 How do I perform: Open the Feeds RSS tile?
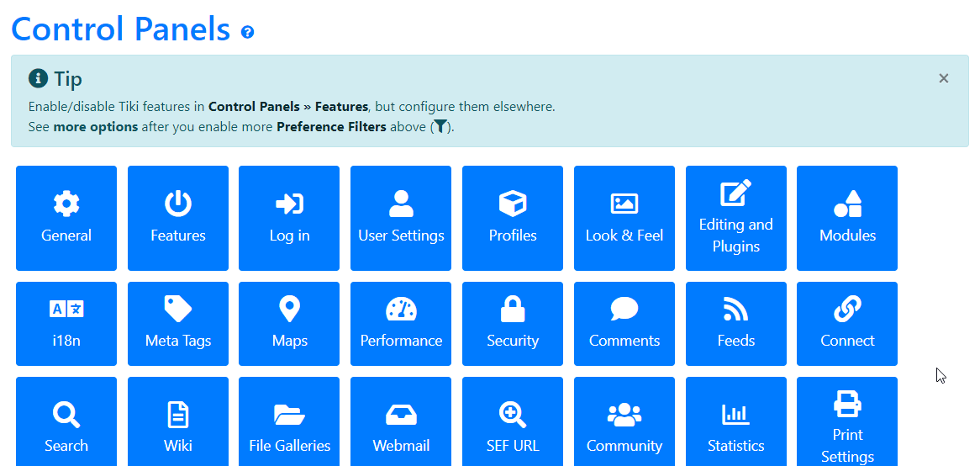[x=736, y=324]
